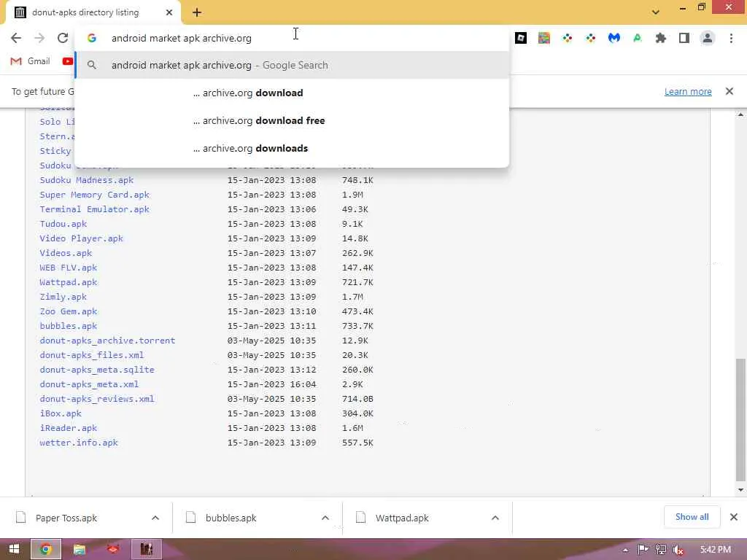
Task: Click the green A extension icon
Action: tap(638, 38)
